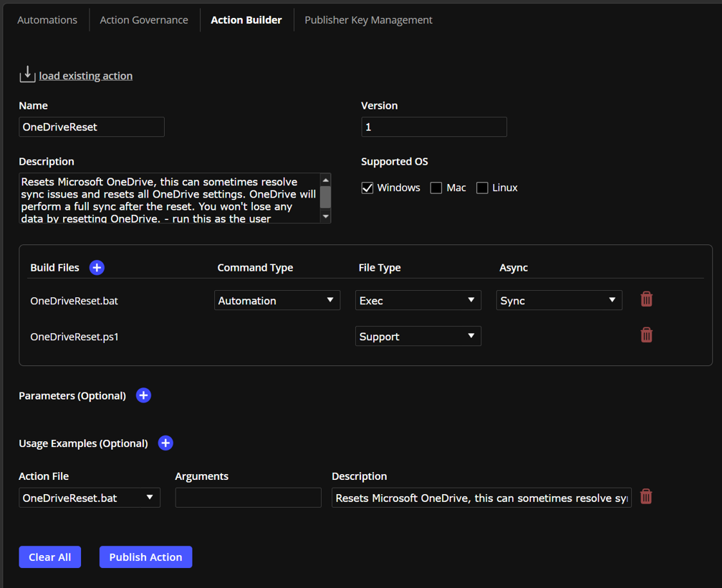Click the File Type column header
722x588 pixels.
point(380,268)
